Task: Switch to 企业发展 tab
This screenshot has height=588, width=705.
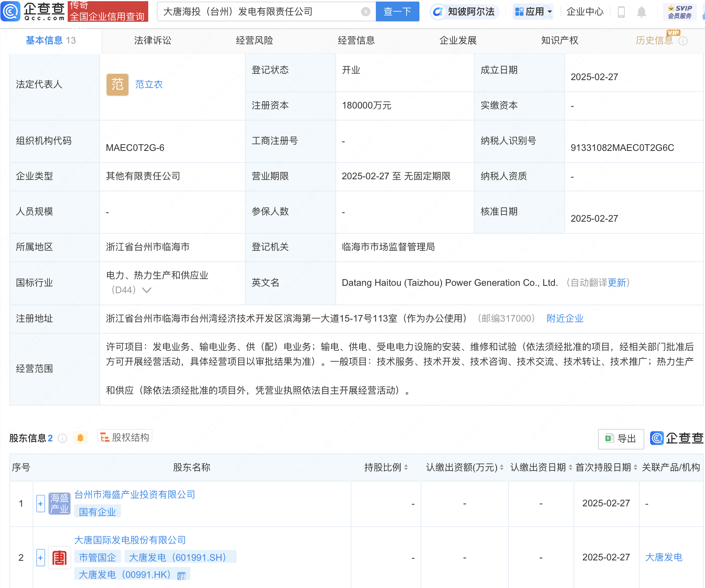Action: coord(458,40)
